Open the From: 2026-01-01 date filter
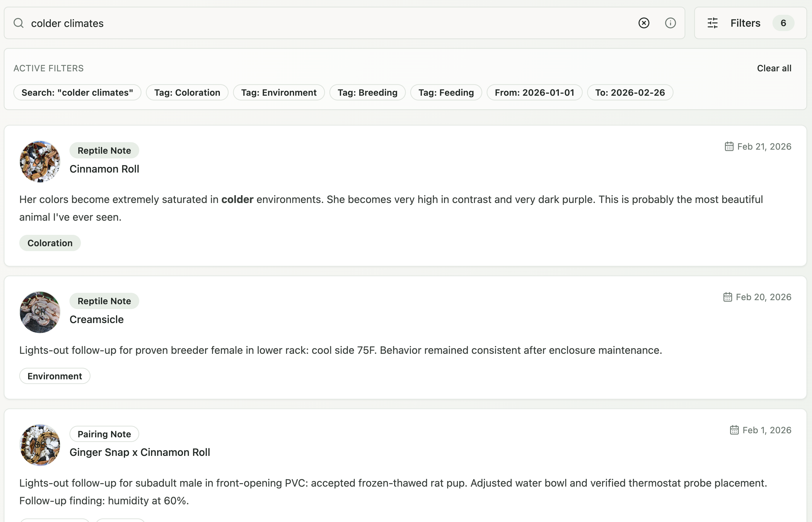Viewport: 812px width, 522px height. coord(534,92)
